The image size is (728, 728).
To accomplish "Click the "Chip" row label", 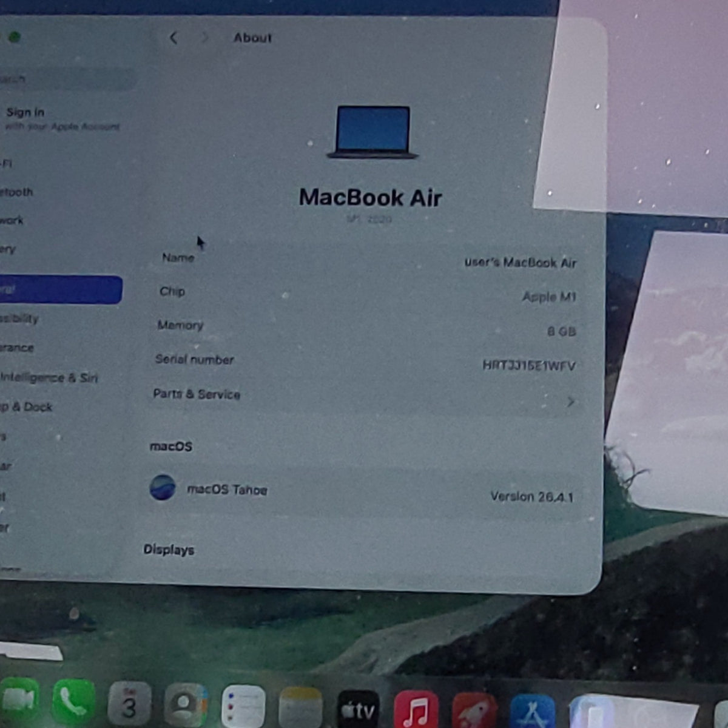I will point(172,291).
